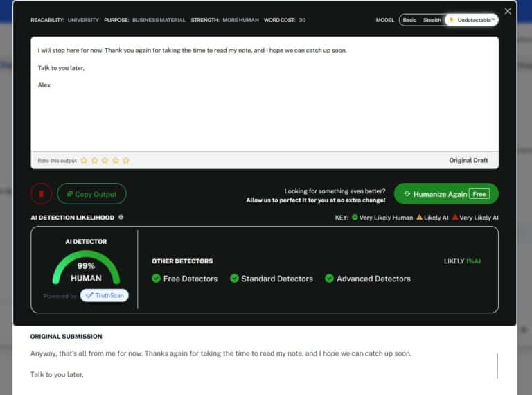
Task: Adjust the Strength More Human setting
Action: coord(240,20)
